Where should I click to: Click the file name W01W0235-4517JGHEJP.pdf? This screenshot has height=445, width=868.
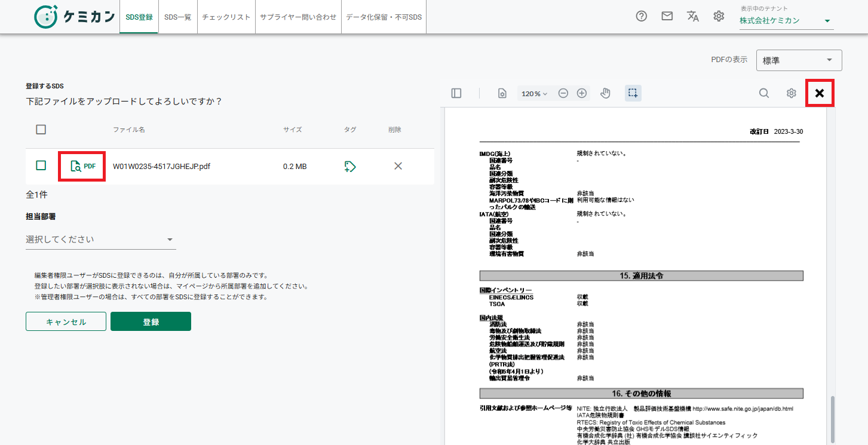pos(161,166)
